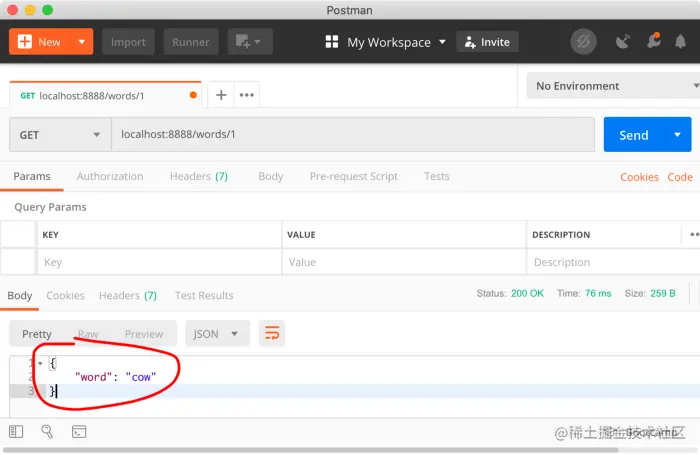Collapse the JSON object at line 1
700x455 pixels.
(40, 363)
